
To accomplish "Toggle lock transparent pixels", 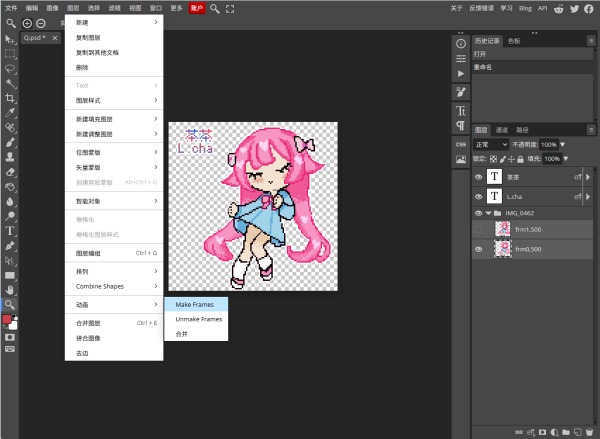I will coord(494,159).
